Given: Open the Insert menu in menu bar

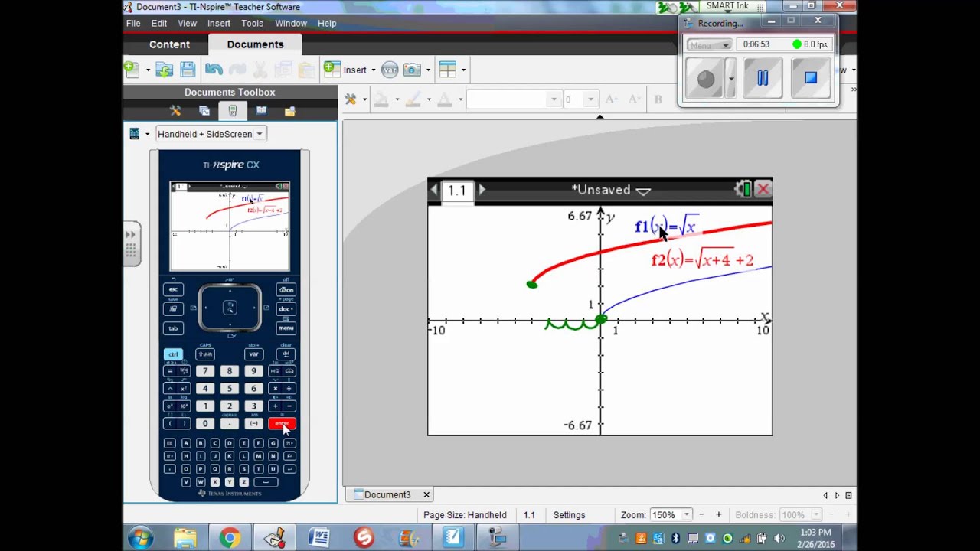Looking at the screenshot, I should point(219,23).
